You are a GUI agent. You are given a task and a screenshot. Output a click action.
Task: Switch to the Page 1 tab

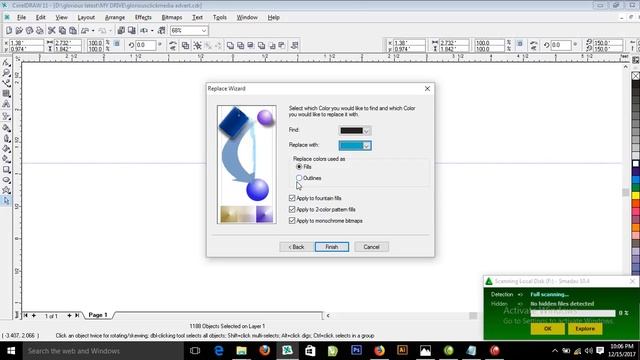tap(98, 315)
